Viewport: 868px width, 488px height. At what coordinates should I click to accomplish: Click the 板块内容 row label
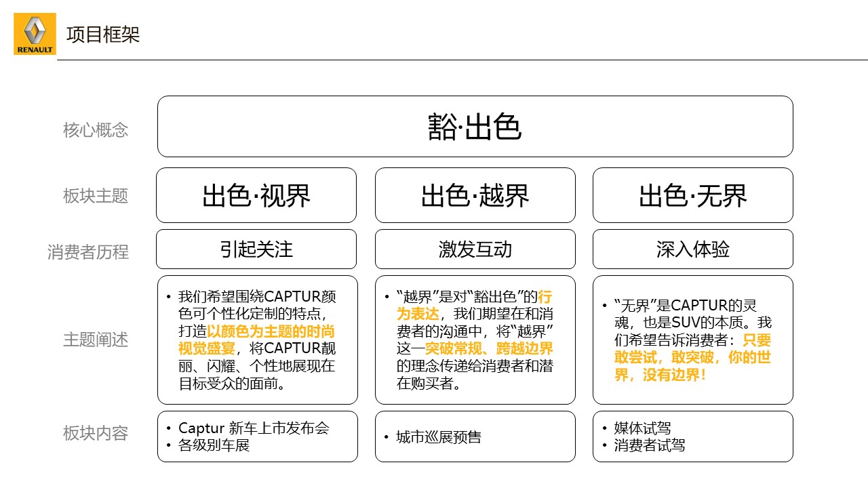pos(96,434)
